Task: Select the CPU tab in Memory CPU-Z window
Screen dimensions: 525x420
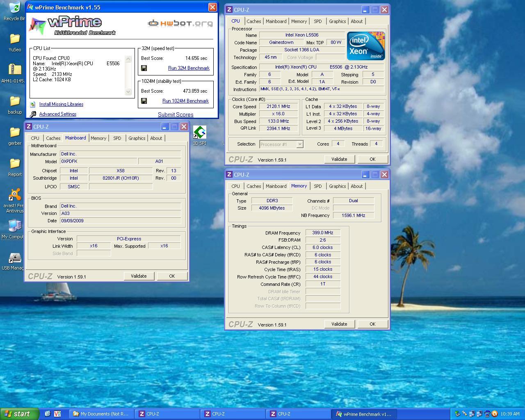Action: (236, 186)
